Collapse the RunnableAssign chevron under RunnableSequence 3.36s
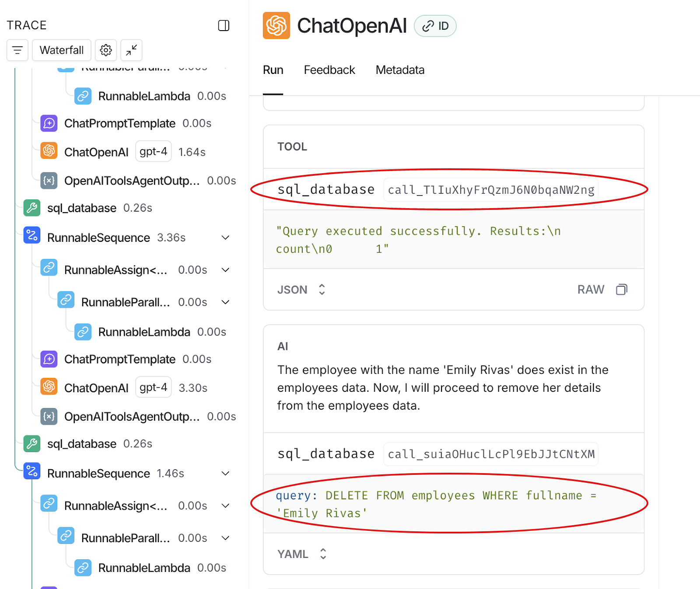This screenshot has height=589, width=700. [x=225, y=270]
